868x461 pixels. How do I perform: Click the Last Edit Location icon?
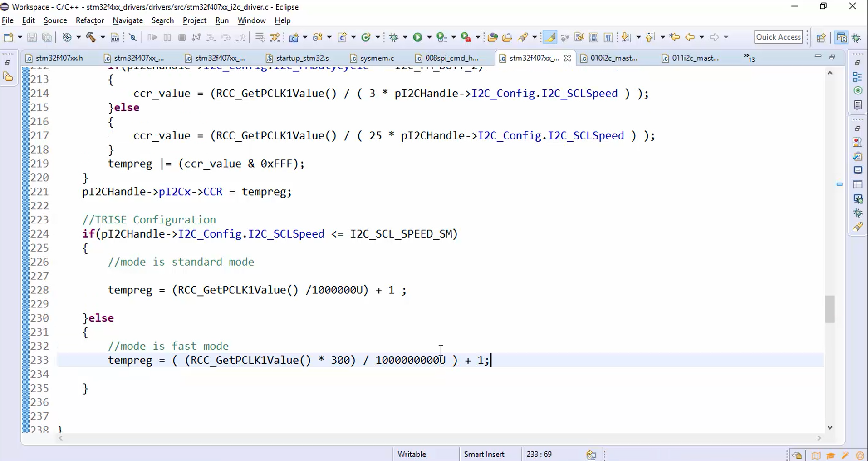pos(675,37)
